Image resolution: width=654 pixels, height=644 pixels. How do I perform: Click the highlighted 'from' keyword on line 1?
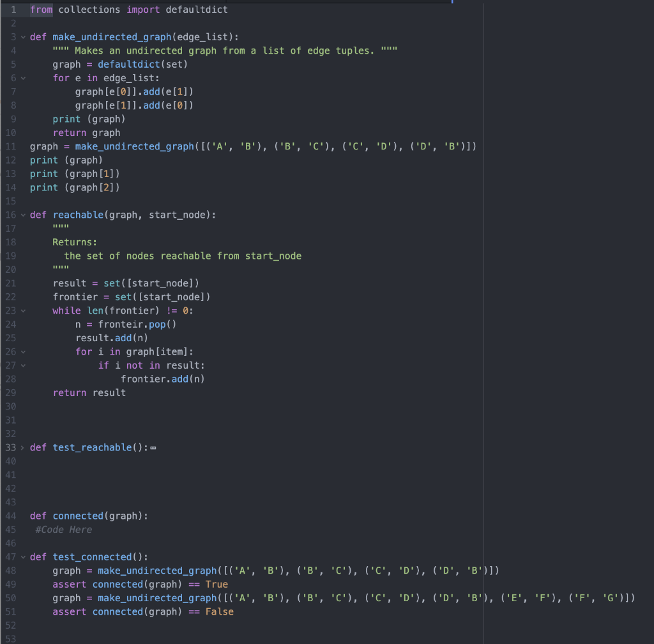(x=40, y=9)
